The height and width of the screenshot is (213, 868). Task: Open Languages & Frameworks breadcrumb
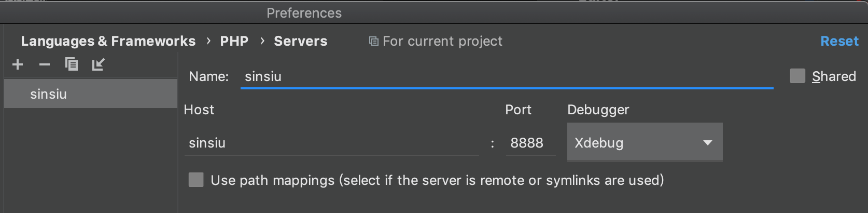pos(108,41)
